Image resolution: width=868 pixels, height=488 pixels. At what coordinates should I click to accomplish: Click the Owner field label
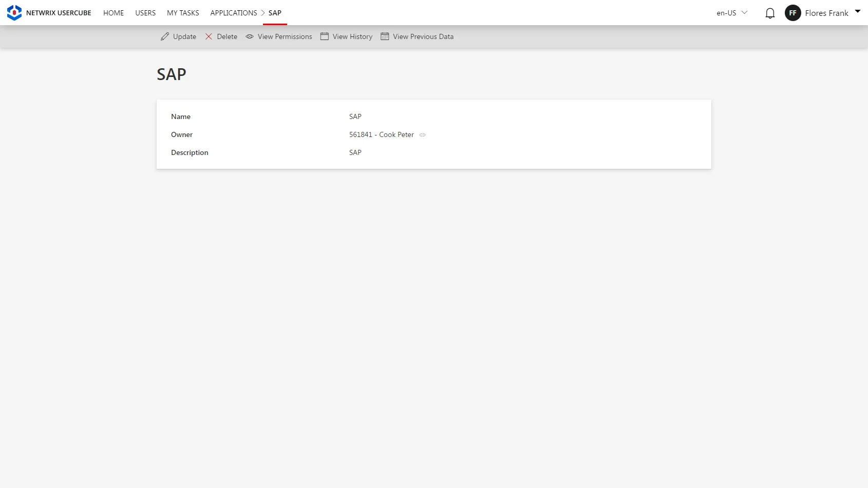coord(182,134)
